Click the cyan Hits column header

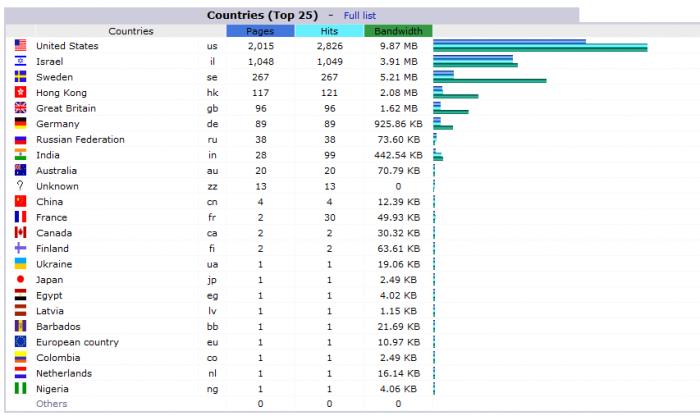coord(329,31)
